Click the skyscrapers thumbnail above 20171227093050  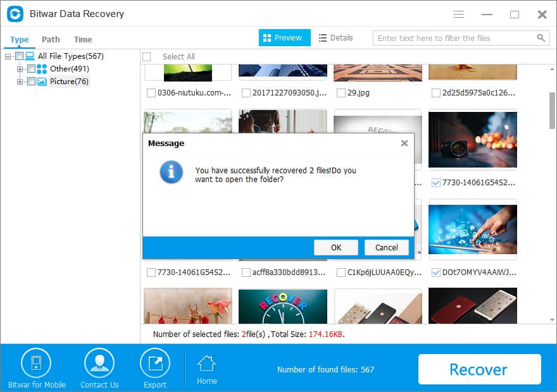click(x=283, y=71)
